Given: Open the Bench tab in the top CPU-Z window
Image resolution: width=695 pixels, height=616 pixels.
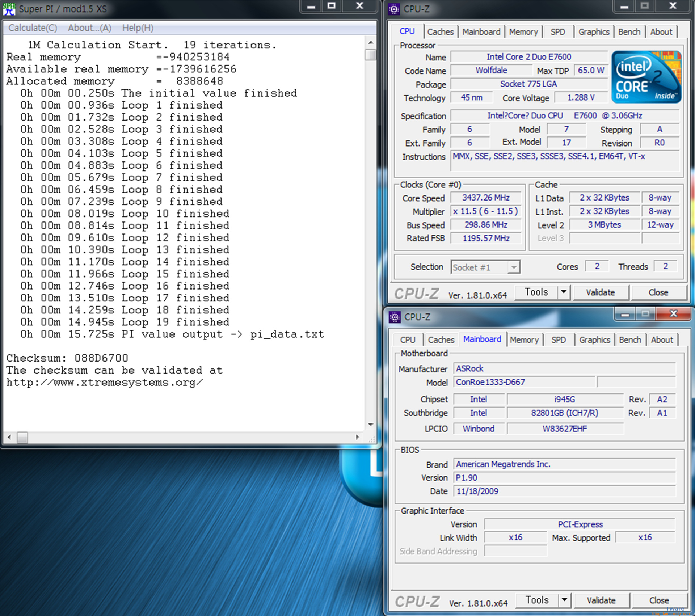Looking at the screenshot, I should 629,32.
